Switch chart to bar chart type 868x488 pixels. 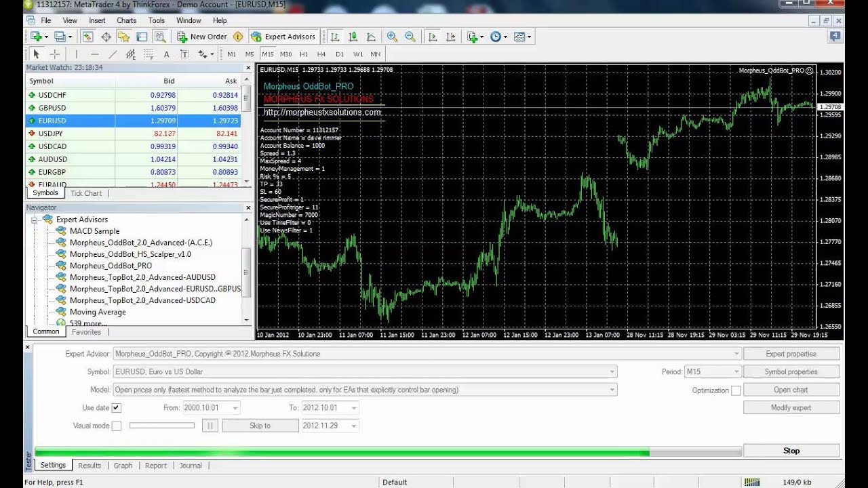(335, 37)
